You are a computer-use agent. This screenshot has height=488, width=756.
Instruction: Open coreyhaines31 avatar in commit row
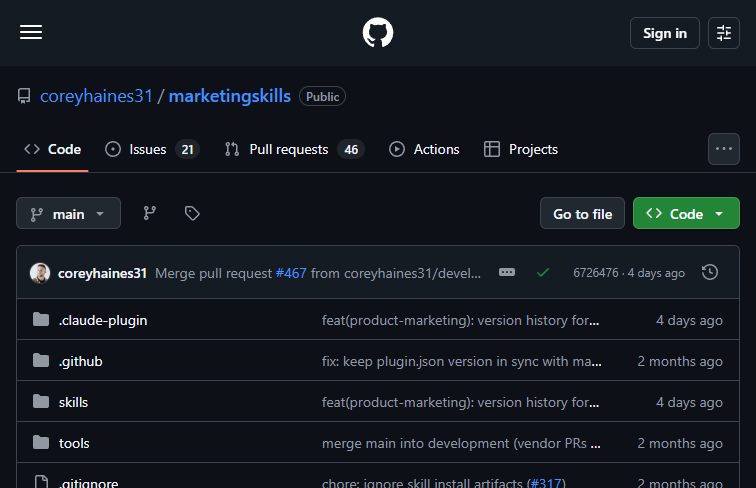pyautogui.click(x=40, y=273)
